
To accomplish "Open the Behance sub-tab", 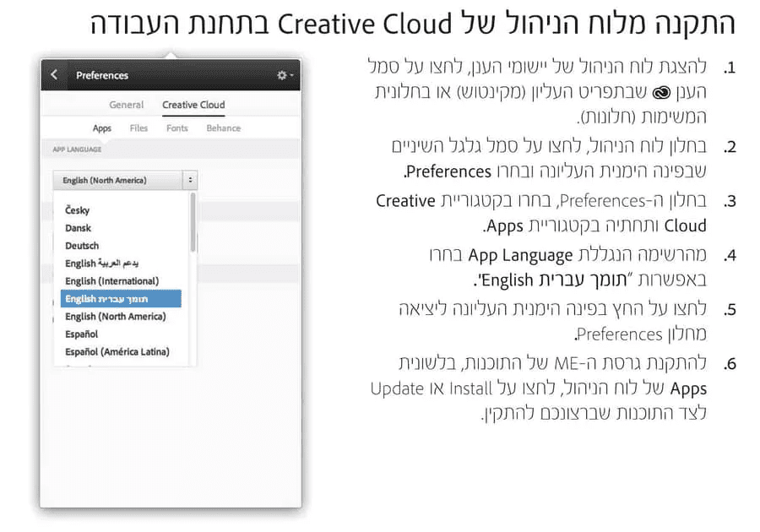I will point(224,128).
